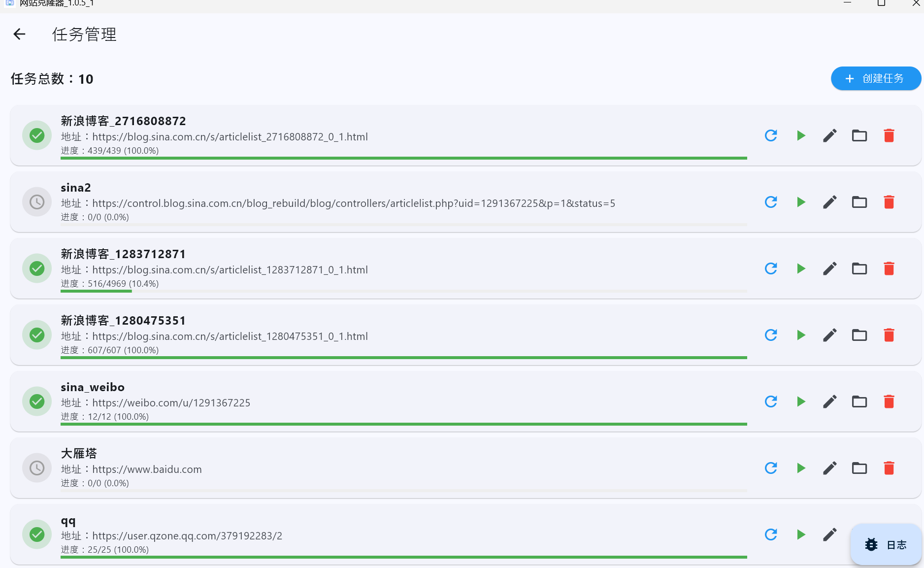Select the sina_weibo task title

[93, 387]
